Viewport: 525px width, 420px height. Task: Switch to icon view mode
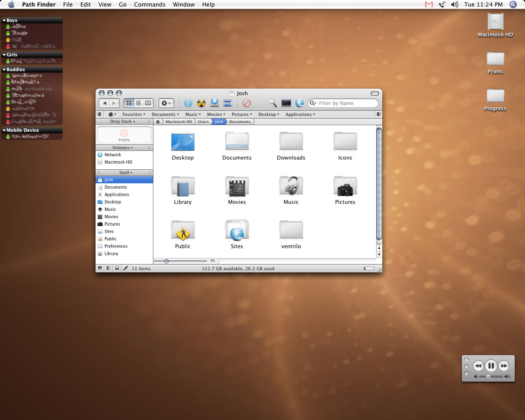pos(129,103)
